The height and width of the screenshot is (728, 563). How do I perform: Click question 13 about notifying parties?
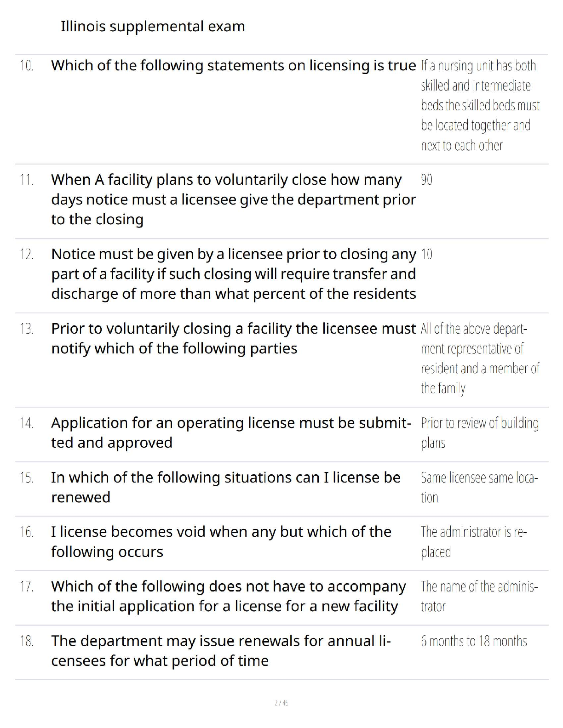tap(233, 339)
